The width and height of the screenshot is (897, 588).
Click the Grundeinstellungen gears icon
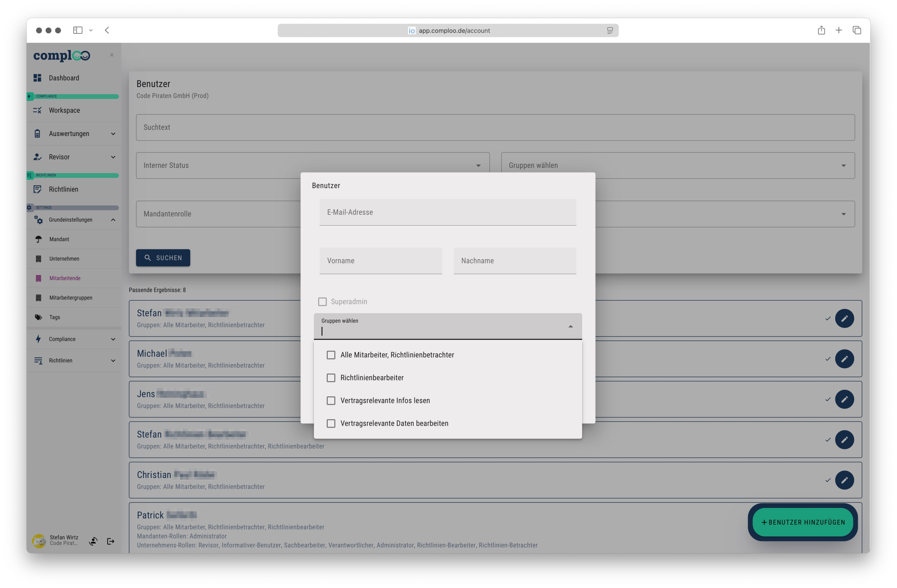pos(39,220)
